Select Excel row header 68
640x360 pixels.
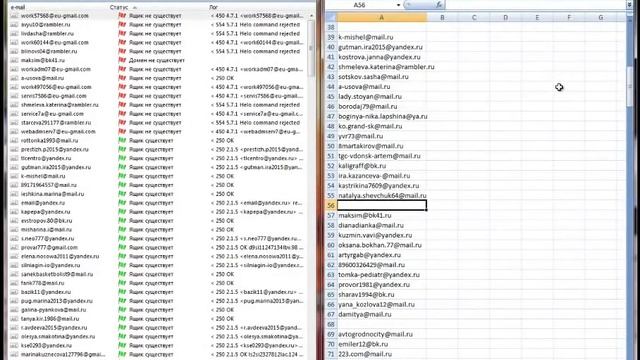pos(331,324)
